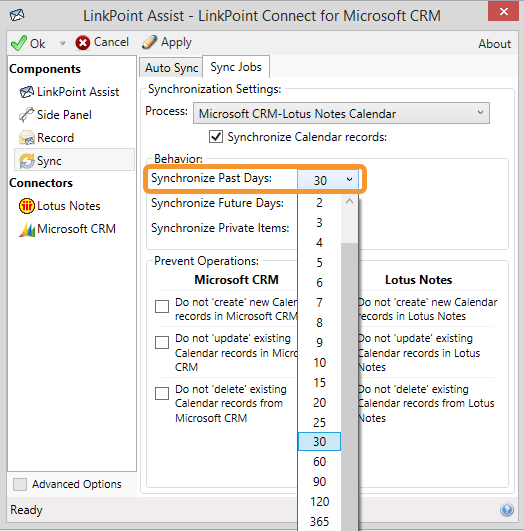Select LinkPoint Assist in Components list
This screenshot has height=531, width=524.
(x=78, y=92)
